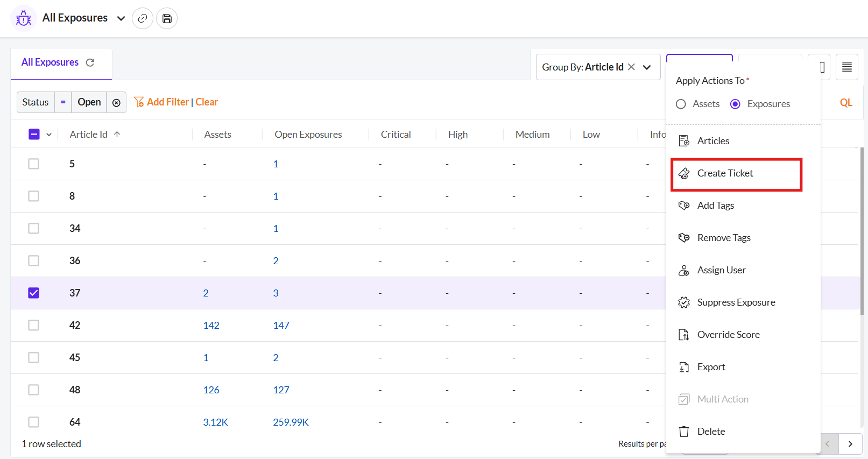Viewport: 868px width, 459px height.
Task: Select Remove Tags action
Action: coord(724,238)
